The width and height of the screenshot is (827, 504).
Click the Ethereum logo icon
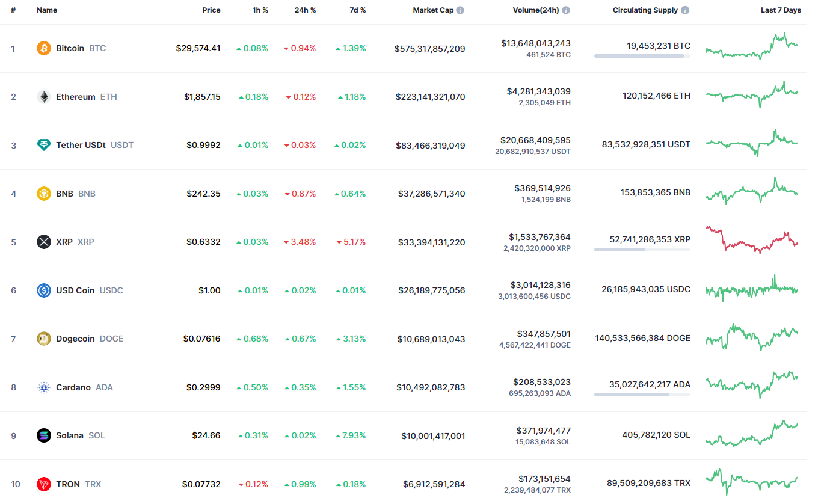[x=43, y=96]
